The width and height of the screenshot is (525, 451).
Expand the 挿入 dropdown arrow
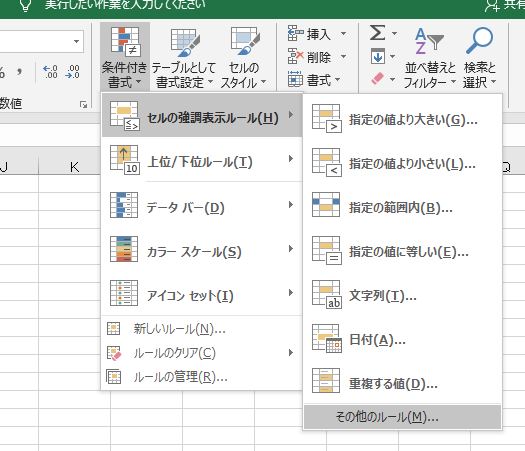[343, 33]
